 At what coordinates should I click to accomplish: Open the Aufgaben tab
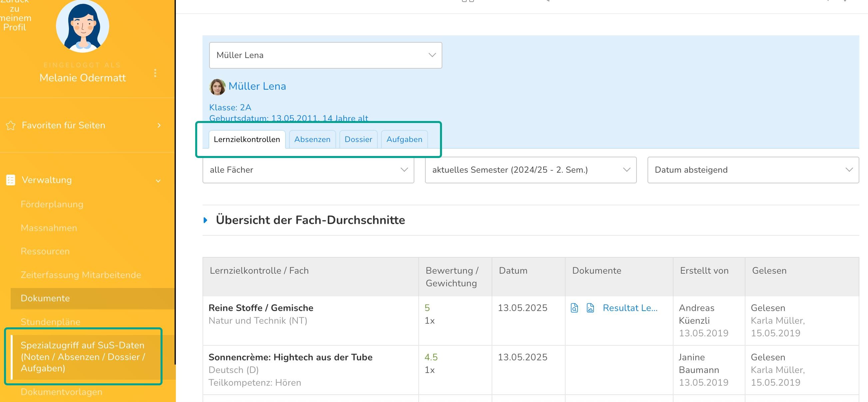click(404, 139)
